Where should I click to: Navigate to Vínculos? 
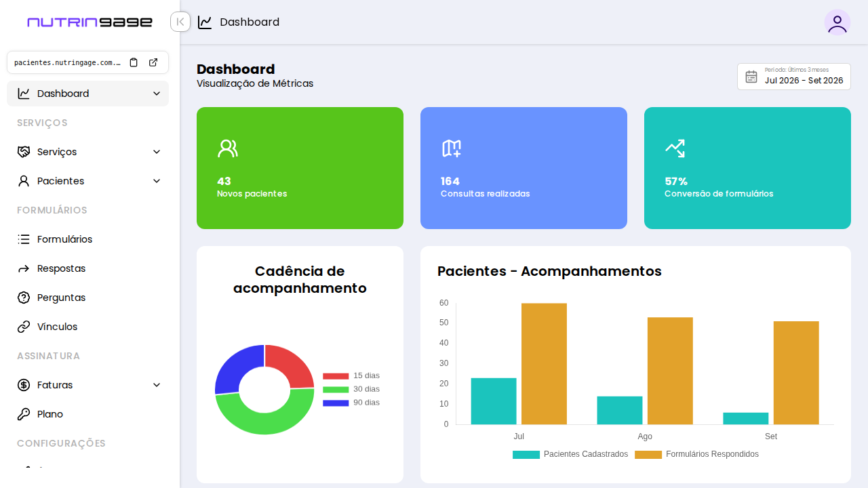pyautogui.click(x=88, y=327)
